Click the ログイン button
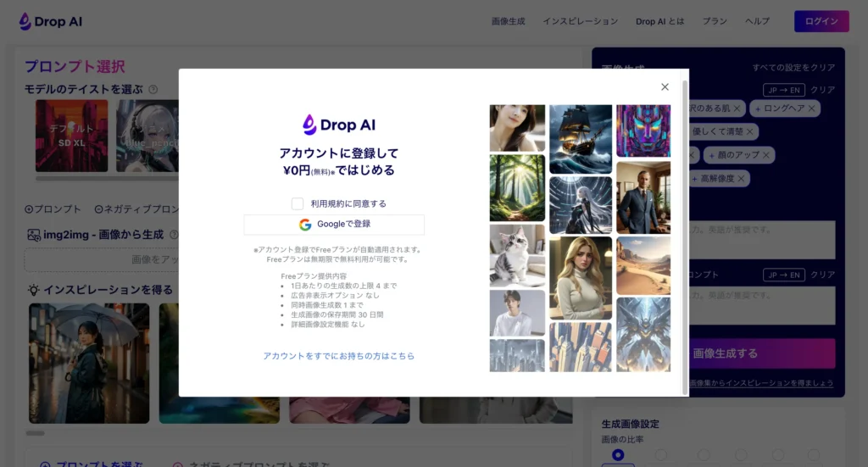 coord(821,21)
